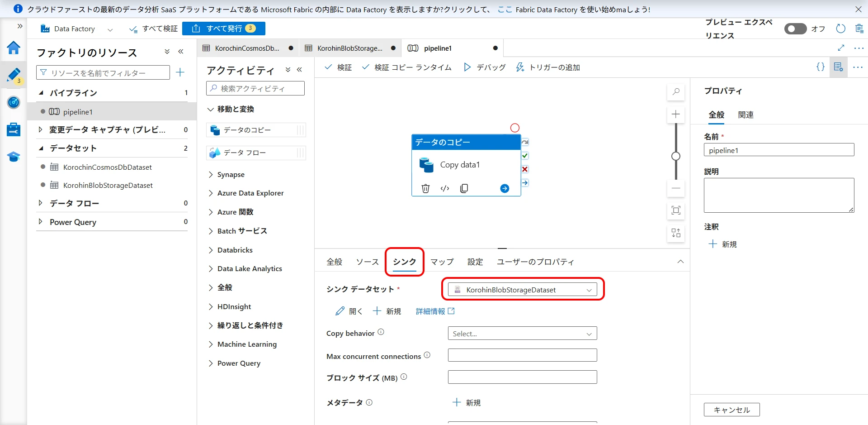Open pipeline JSON code view braces icon
This screenshot has width=868, height=425.
[820, 67]
